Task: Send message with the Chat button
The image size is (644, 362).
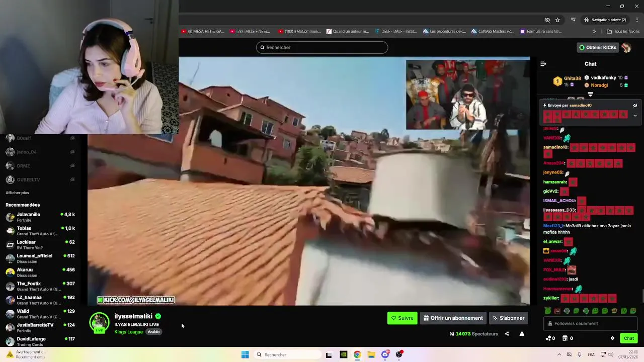Action: (x=629, y=338)
